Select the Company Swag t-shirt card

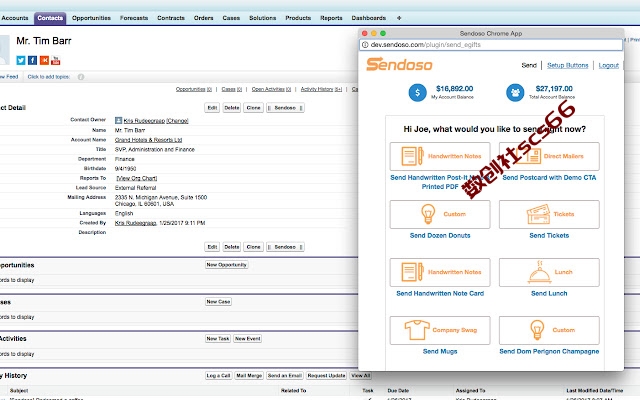pyautogui.click(x=440, y=330)
